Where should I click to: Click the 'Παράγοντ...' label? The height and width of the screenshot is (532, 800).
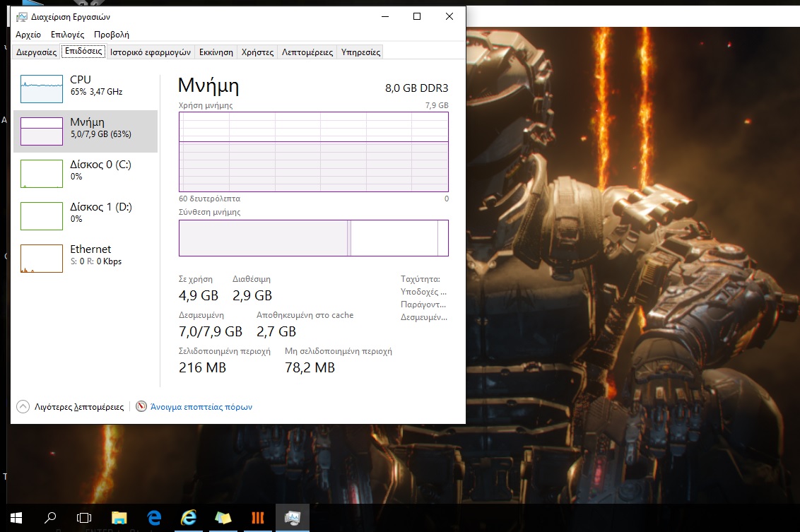(x=423, y=305)
